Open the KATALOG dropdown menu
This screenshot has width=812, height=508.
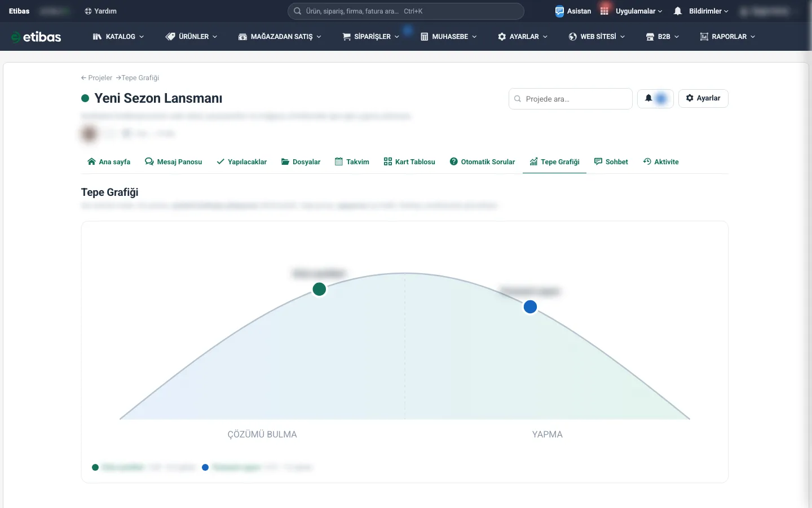pyautogui.click(x=118, y=37)
